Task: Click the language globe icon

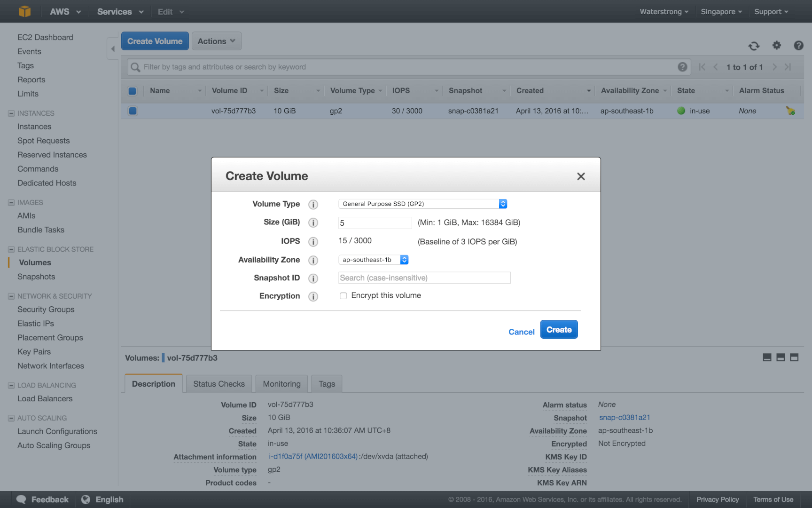Action: (x=86, y=500)
